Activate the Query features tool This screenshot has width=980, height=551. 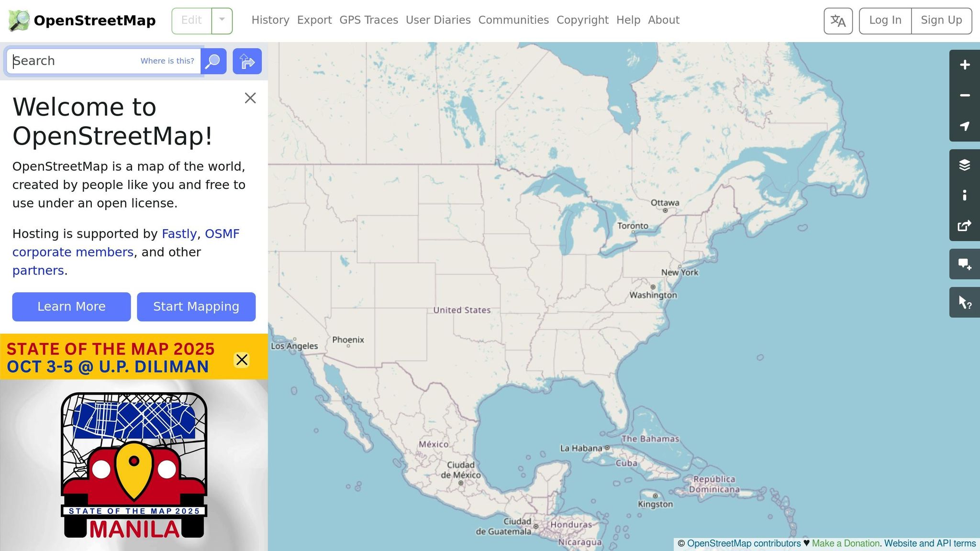click(x=965, y=302)
